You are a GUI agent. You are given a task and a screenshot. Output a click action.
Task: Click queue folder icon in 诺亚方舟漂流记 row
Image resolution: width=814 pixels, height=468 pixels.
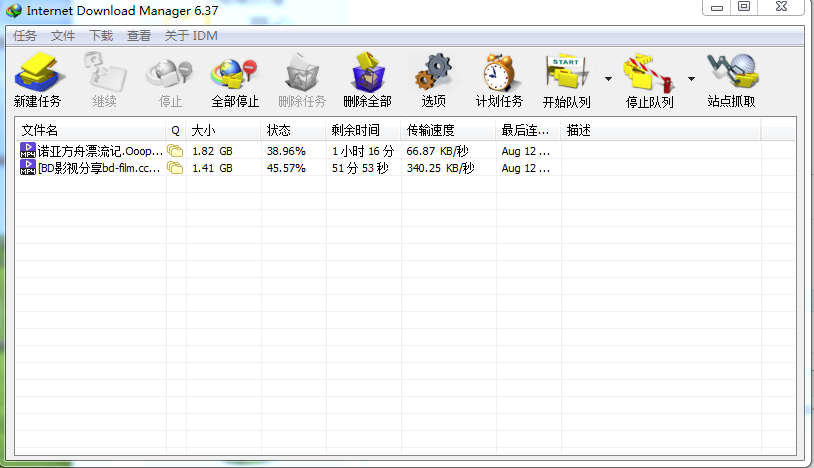(x=175, y=151)
